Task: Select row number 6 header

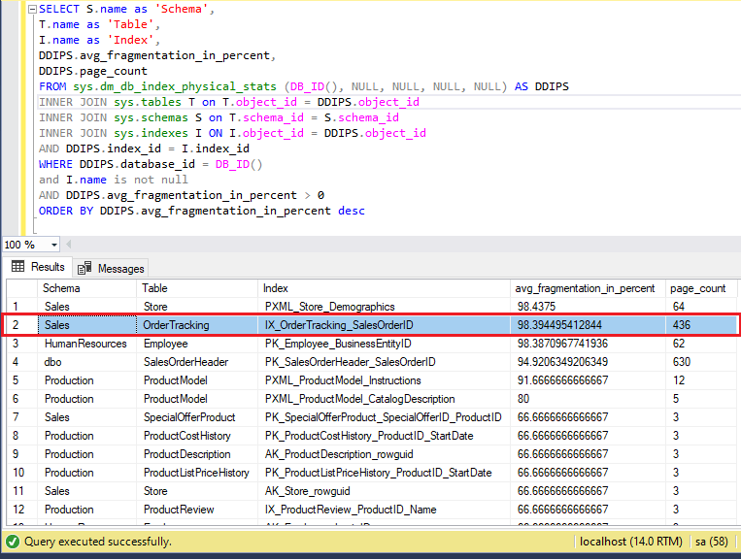Action: pos(22,399)
